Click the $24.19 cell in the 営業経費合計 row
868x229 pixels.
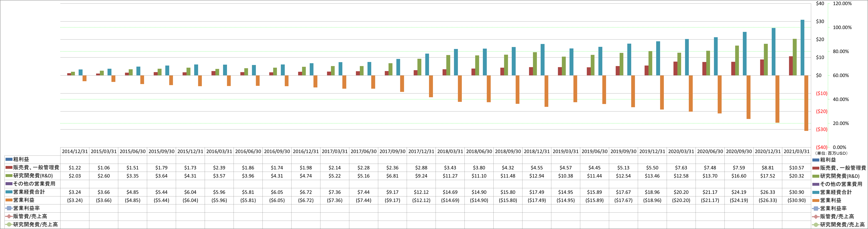coord(739,192)
